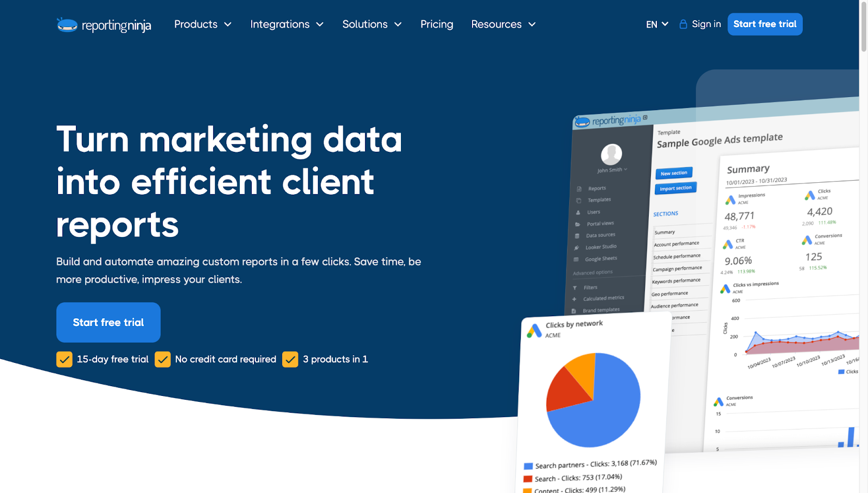Click the 48,771 impressions value
This screenshot has height=493, width=868.
tap(739, 216)
